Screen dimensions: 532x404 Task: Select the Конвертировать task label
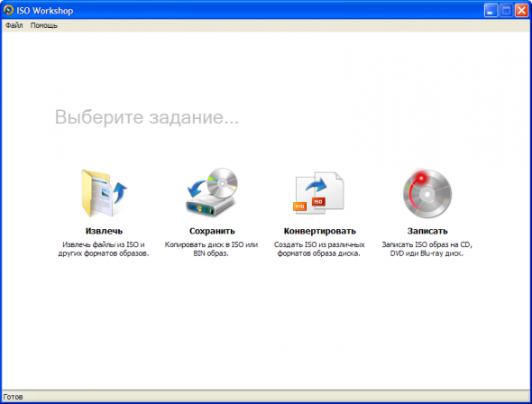tap(319, 231)
